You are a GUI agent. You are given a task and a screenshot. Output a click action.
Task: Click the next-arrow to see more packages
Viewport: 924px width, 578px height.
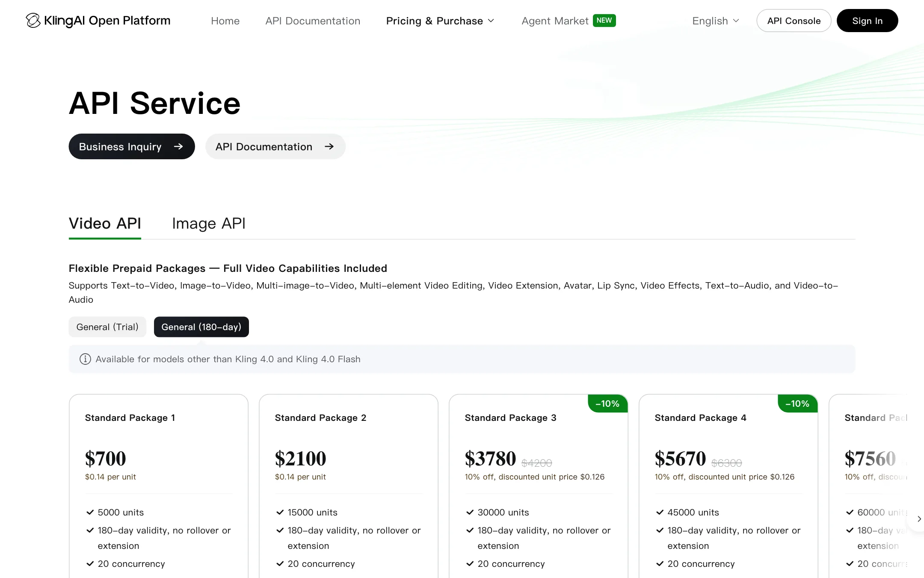click(x=919, y=519)
